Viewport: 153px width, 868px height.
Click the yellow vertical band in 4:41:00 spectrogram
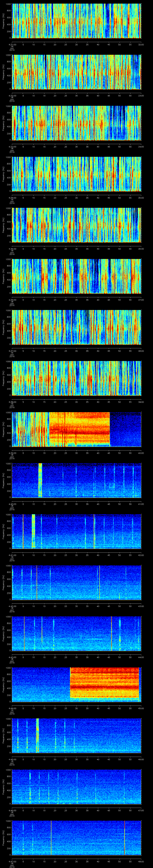click(x=33, y=531)
